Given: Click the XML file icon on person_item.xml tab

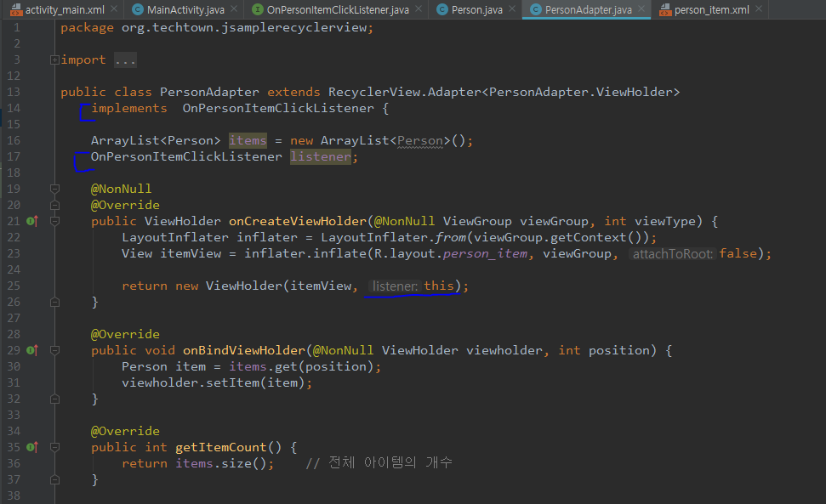Looking at the screenshot, I should click(x=665, y=9).
